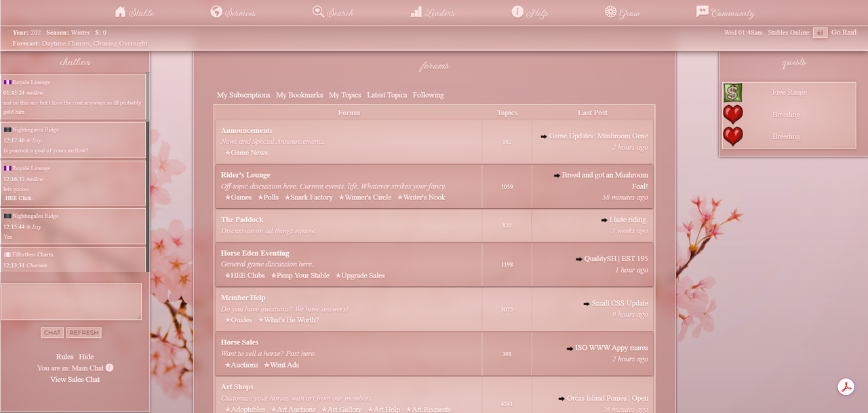Open My Topics
The width and height of the screenshot is (868, 413).
coord(344,95)
